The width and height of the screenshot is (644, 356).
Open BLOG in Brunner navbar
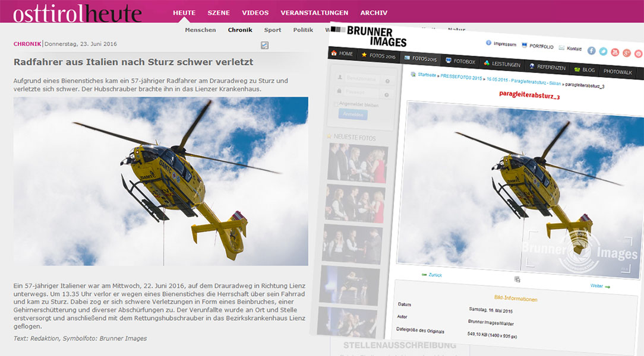[585, 70]
